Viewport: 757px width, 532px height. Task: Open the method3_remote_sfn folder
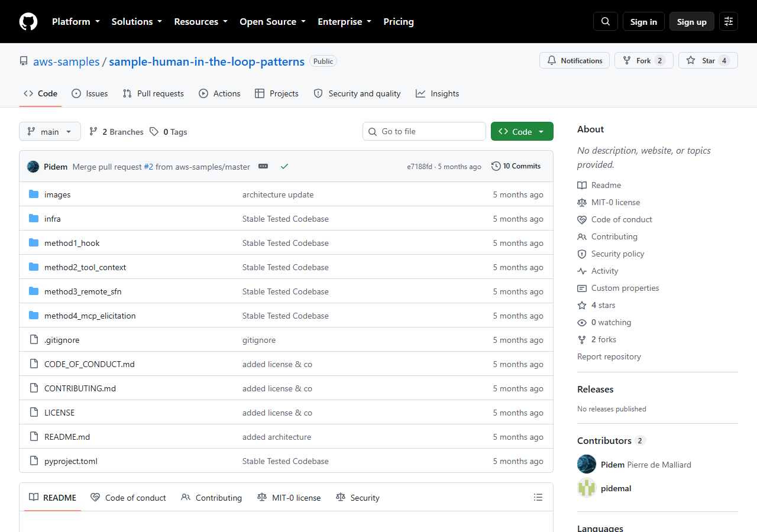pyautogui.click(x=83, y=291)
